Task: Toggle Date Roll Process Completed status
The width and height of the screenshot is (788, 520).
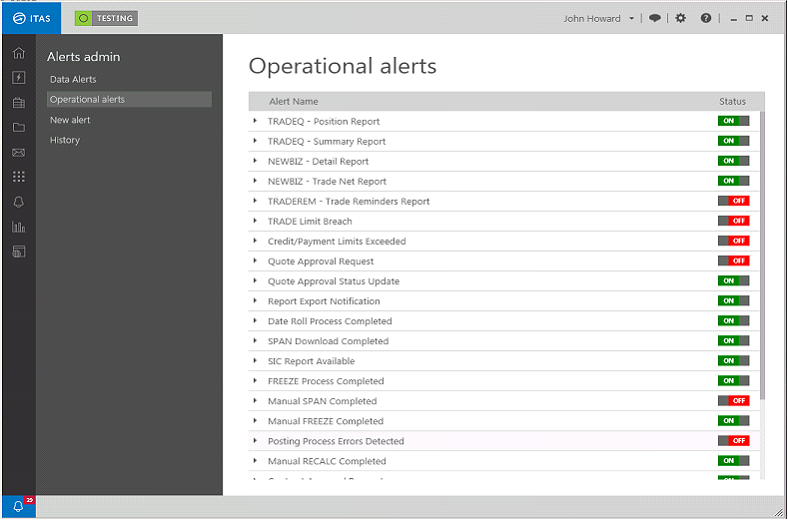Action: pyautogui.click(x=733, y=321)
